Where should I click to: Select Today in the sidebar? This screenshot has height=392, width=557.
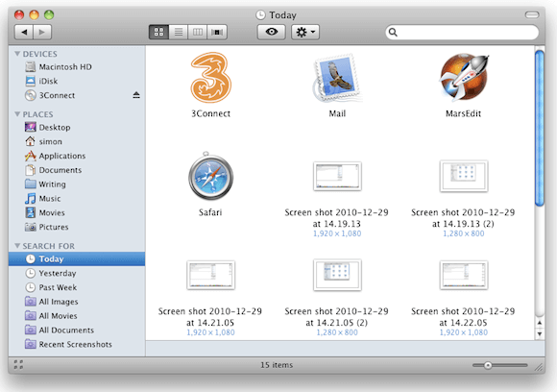point(77,258)
